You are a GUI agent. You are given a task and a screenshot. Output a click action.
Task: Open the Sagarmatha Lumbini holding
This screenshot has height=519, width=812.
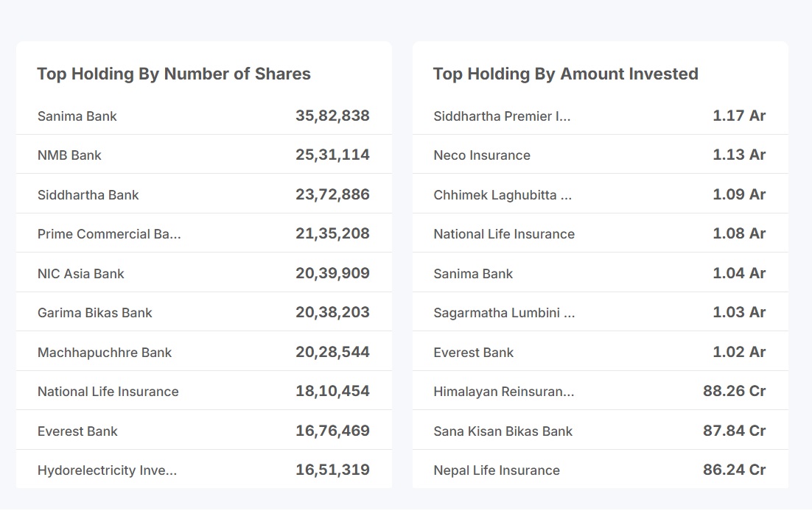tap(504, 313)
